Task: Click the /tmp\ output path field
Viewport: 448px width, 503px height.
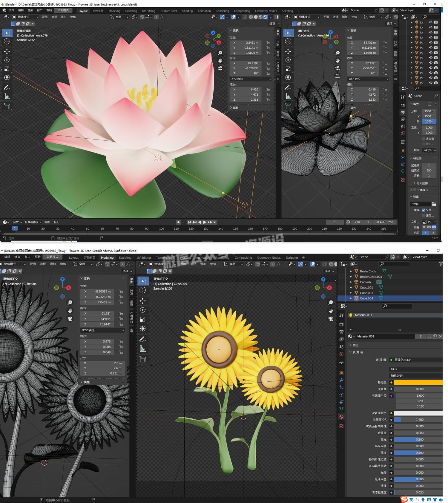Action: point(420,204)
